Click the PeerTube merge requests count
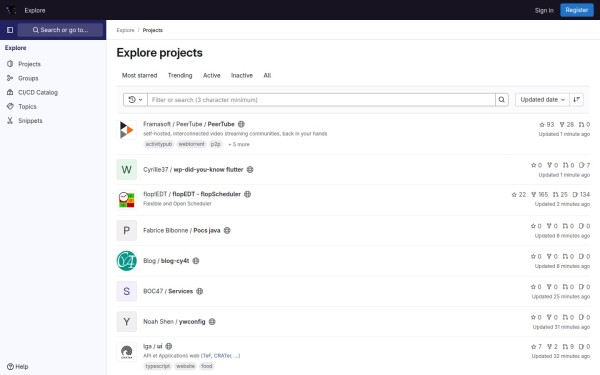Viewport: 600px width, 375px height. [584, 124]
